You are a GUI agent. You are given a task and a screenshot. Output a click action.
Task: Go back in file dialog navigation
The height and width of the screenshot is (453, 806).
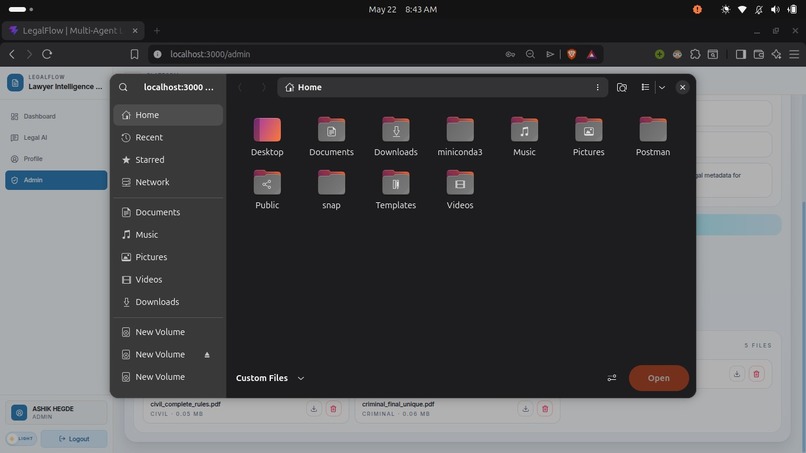(240, 87)
